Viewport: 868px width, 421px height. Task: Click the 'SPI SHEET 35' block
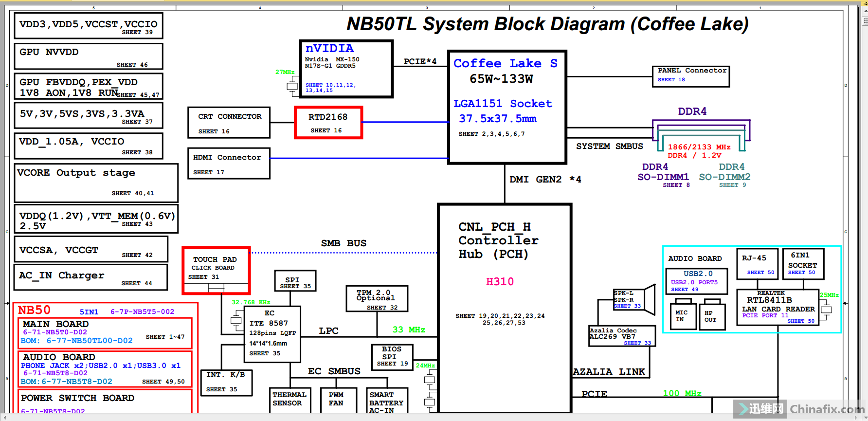[295, 281]
